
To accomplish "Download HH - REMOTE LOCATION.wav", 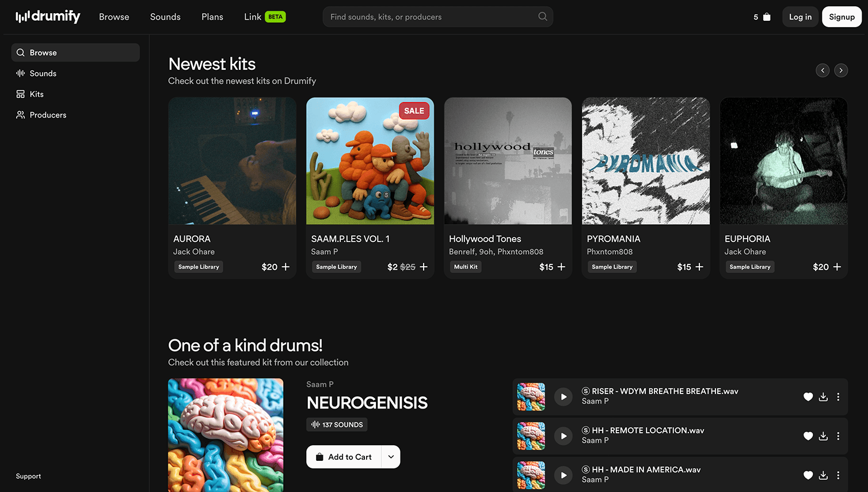I will click(x=823, y=436).
